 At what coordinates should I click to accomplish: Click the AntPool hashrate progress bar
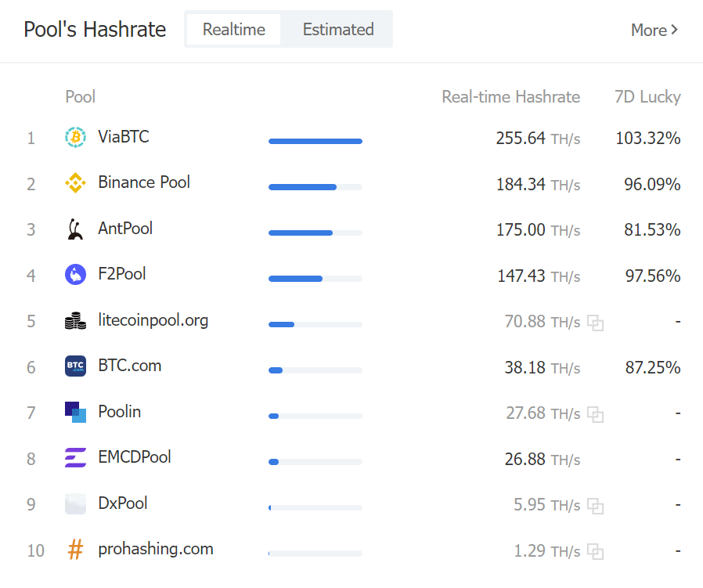coord(315,233)
